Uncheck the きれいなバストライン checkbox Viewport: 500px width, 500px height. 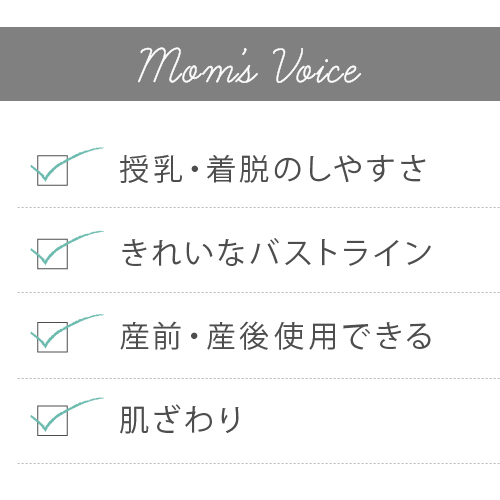pyautogui.click(x=52, y=254)
